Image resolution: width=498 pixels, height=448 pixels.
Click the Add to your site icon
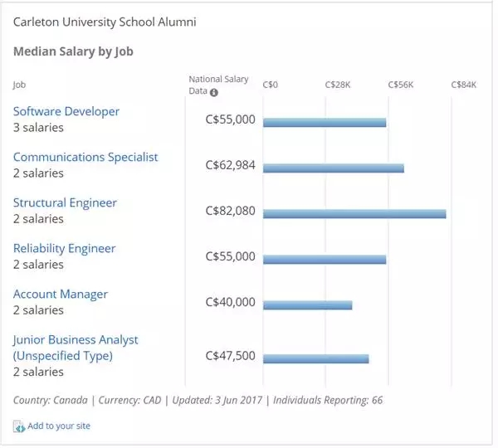[x=19, y=426]
